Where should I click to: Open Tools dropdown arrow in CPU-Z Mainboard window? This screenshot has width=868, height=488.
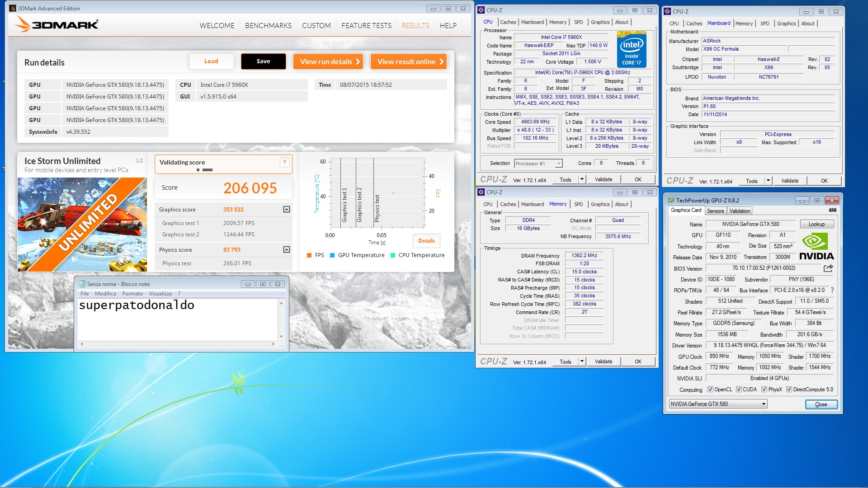pos(768,181)
